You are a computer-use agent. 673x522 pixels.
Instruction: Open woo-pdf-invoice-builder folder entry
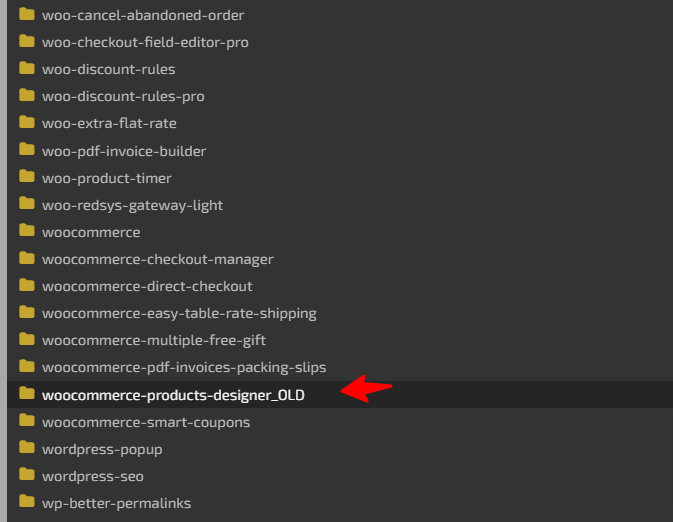tap(124, 151)
